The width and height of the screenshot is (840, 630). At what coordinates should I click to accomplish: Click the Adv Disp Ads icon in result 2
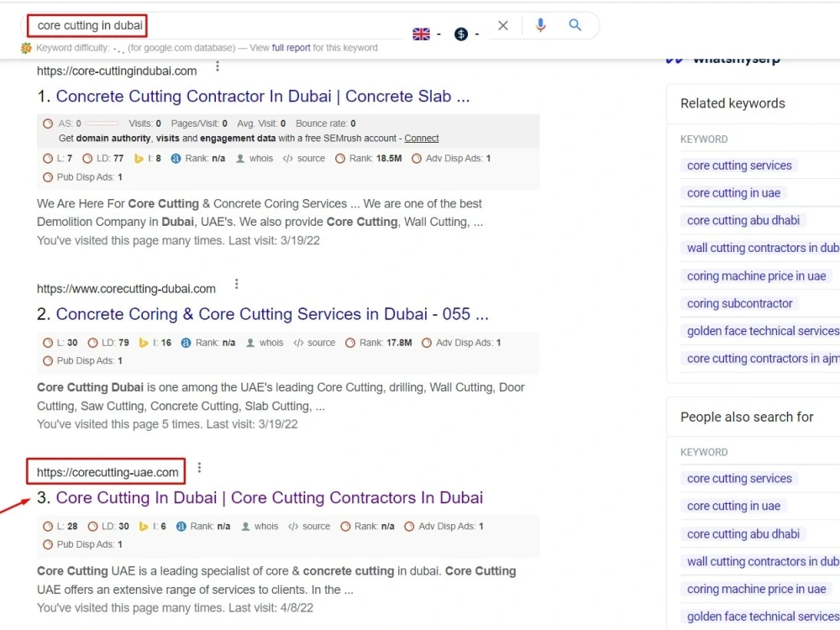tap(427, 343)
